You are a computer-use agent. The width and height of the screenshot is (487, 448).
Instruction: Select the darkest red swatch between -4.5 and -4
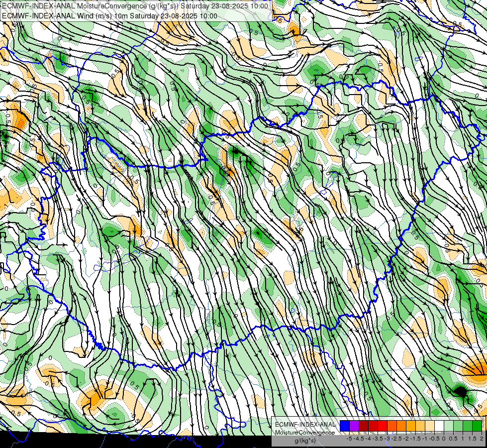click(x=364, y=426)
